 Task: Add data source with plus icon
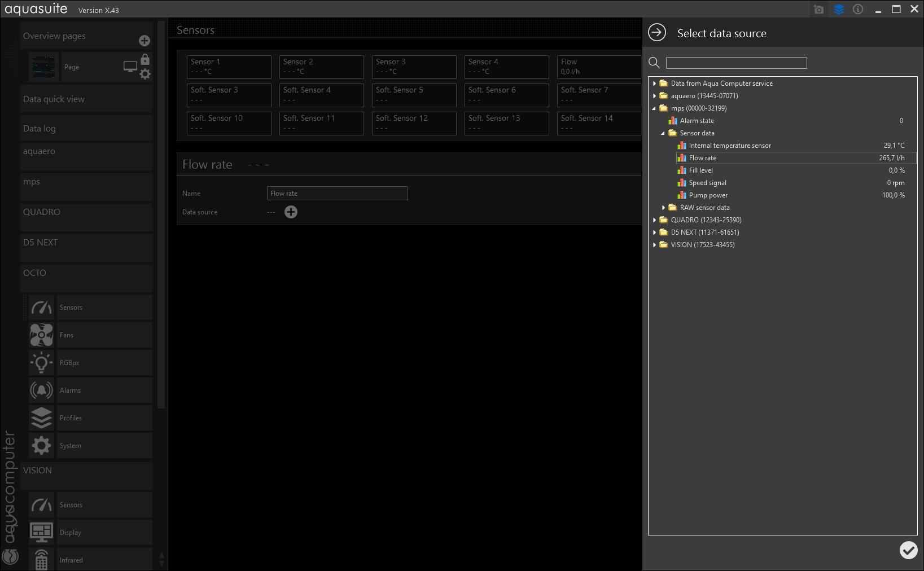tap(291, 212)
